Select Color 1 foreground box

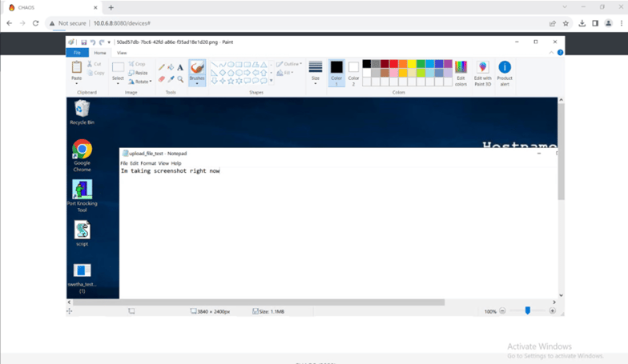(x=336, y=70)
